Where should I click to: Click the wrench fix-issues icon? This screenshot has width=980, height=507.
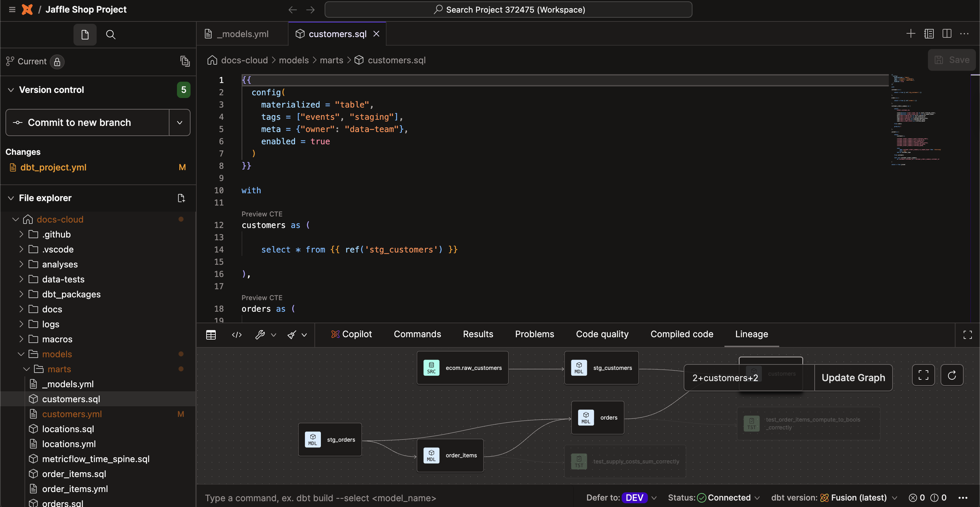(261, 335)
